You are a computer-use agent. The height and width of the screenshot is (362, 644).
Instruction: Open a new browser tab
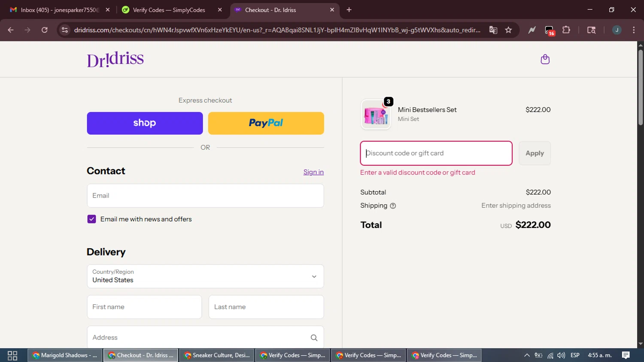(349, 10)
